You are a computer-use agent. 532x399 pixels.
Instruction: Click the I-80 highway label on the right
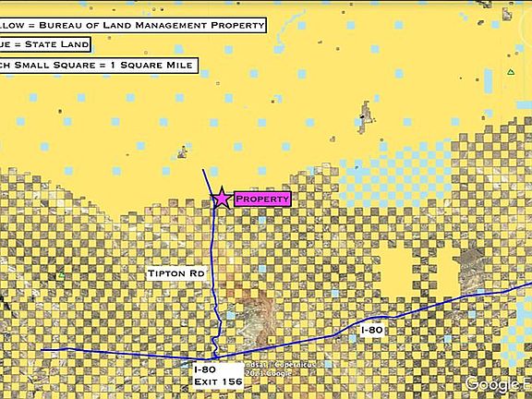(372, 330)
